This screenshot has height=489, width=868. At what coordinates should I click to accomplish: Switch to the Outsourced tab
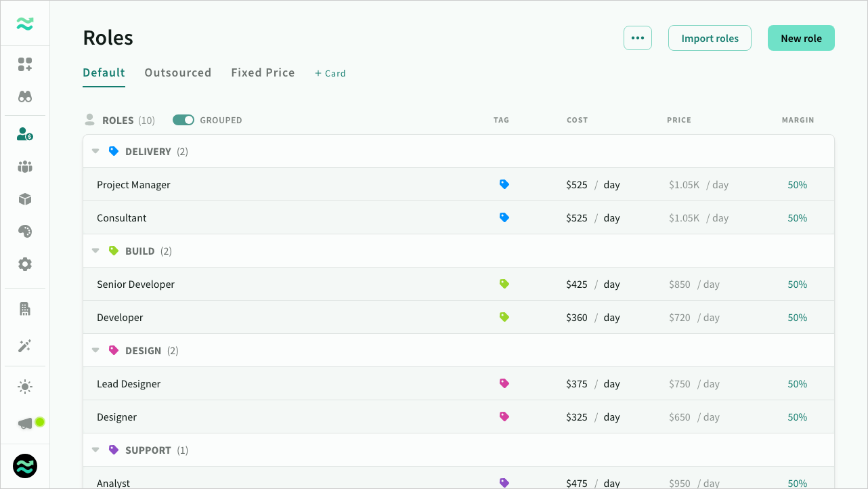177,72
